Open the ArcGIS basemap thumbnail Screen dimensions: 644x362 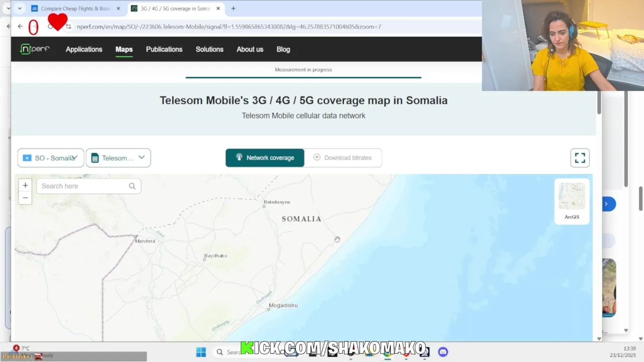572,201
